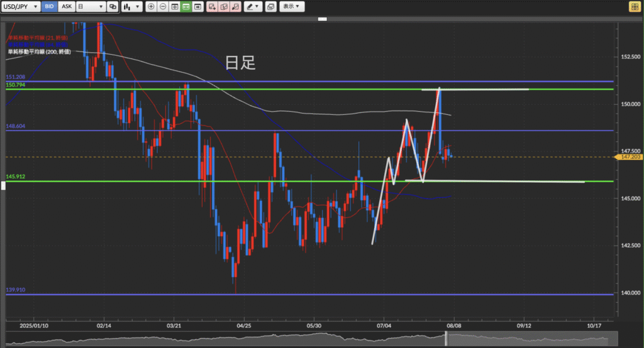Click the 139.910 horizontal line label

(x=16, y=290)
